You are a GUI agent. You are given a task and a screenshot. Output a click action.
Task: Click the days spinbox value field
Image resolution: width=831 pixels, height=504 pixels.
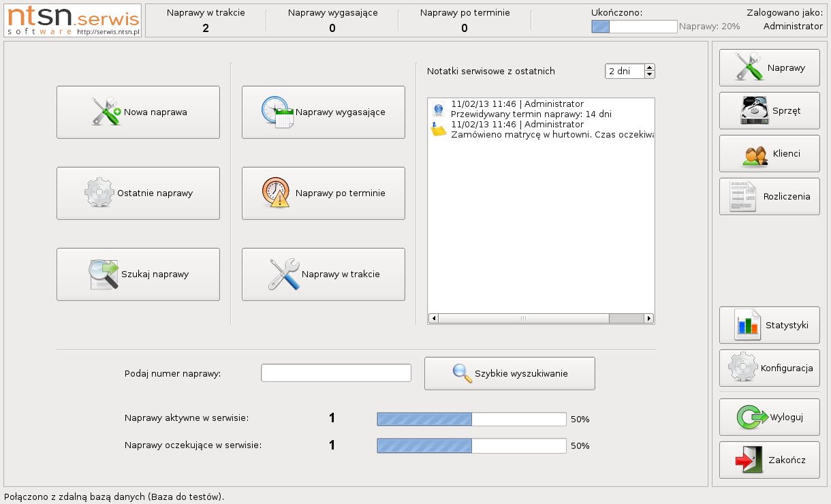(624, 72)
